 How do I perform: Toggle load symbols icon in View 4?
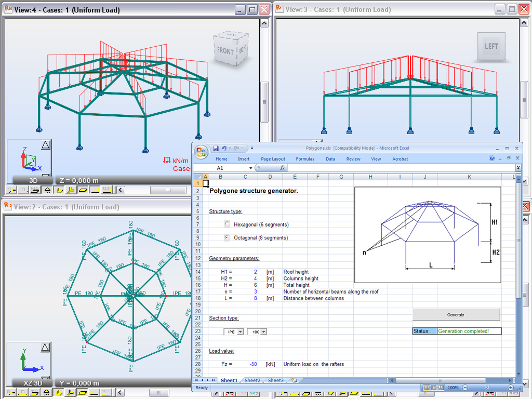click(95, 190)
